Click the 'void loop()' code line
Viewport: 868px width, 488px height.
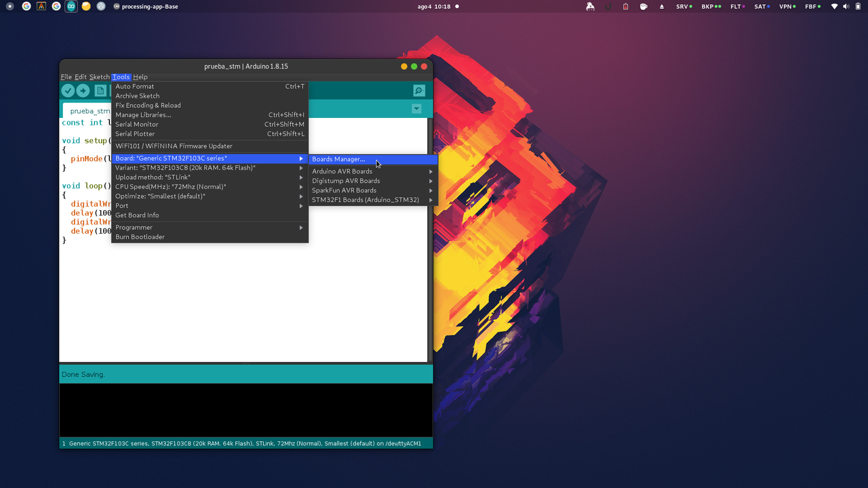(86, 186)
